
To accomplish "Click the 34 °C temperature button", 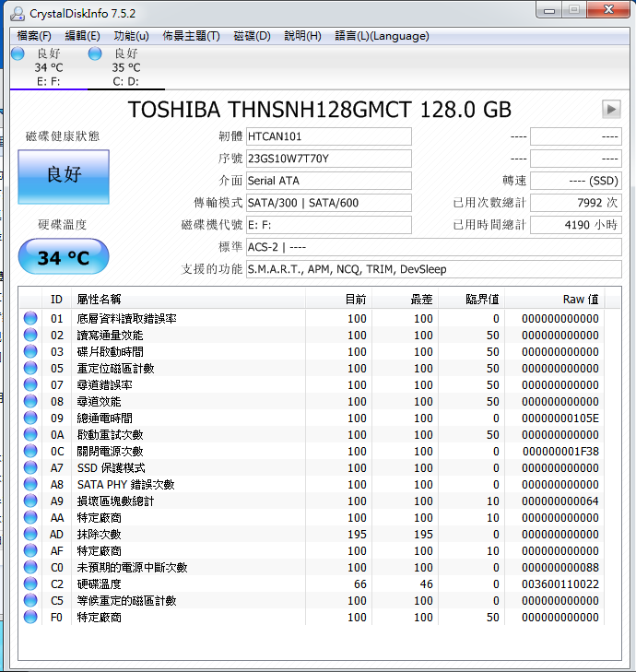I will pos(64,256).
